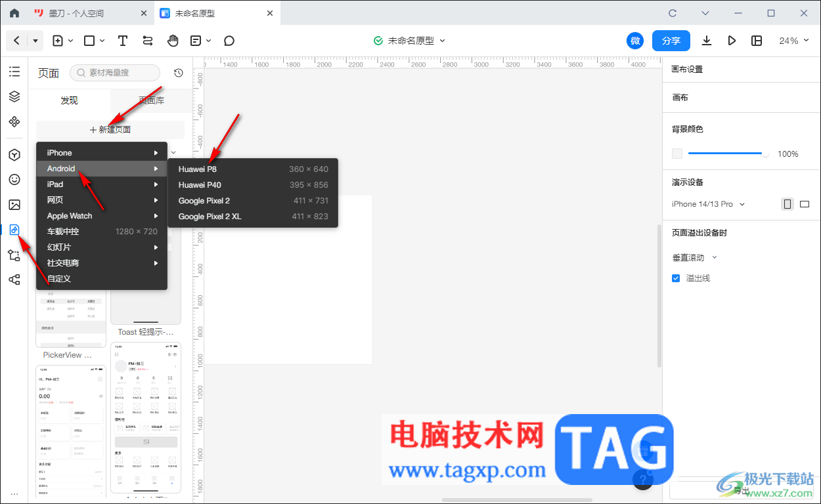
Task: Select the comment bubble tool
Action: (x=229, y=41)
